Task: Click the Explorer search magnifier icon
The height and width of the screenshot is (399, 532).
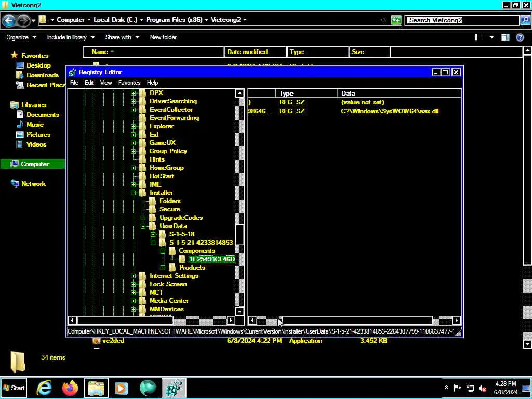Action: [x=525, y=20]
